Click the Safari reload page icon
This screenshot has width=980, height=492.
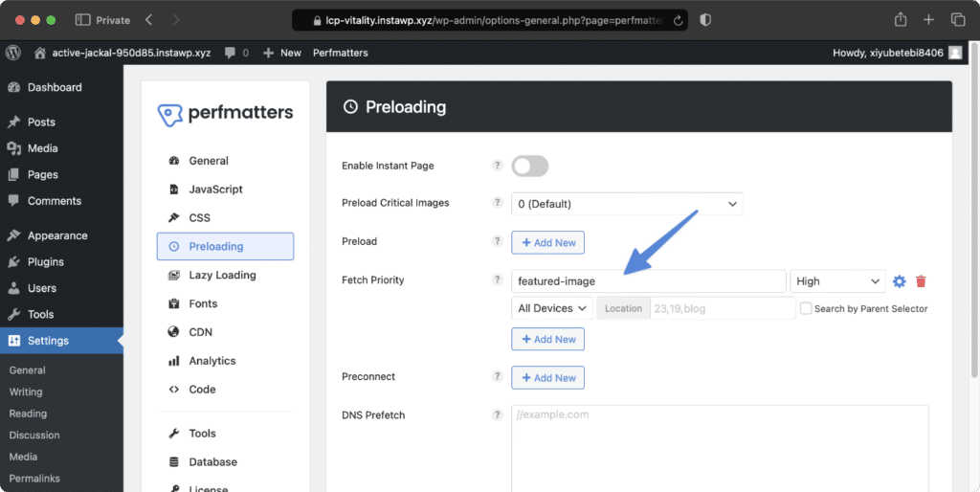(x=679, y=21)
